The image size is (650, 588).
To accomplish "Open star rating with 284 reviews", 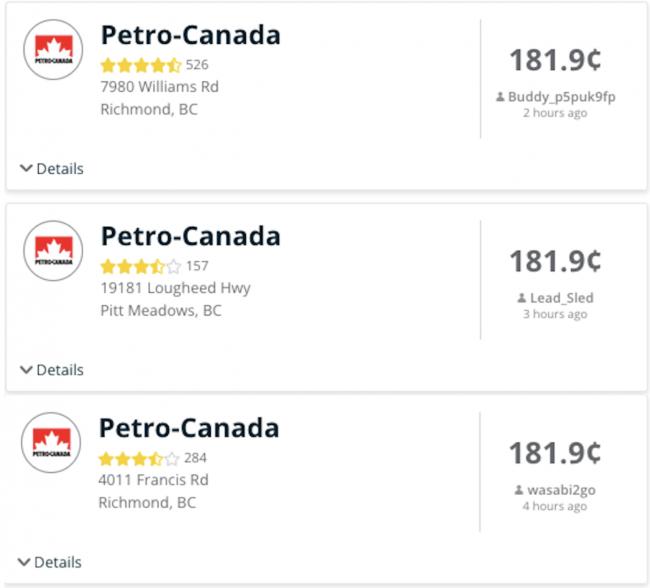I will pos(139,459).
